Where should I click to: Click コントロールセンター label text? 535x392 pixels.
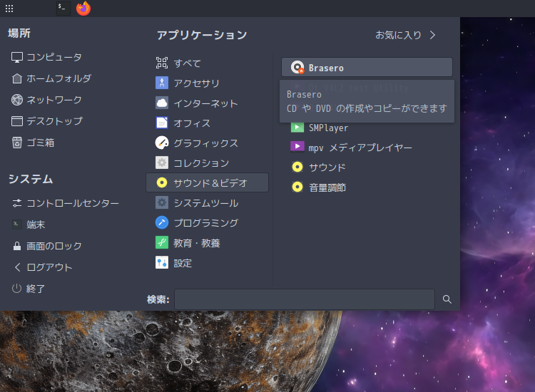coord(73,204)
